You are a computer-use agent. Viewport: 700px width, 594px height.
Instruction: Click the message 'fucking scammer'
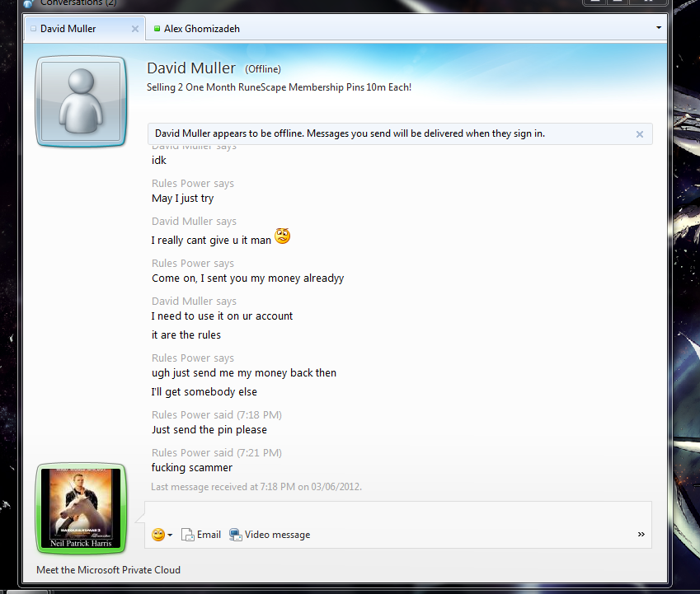192,467
